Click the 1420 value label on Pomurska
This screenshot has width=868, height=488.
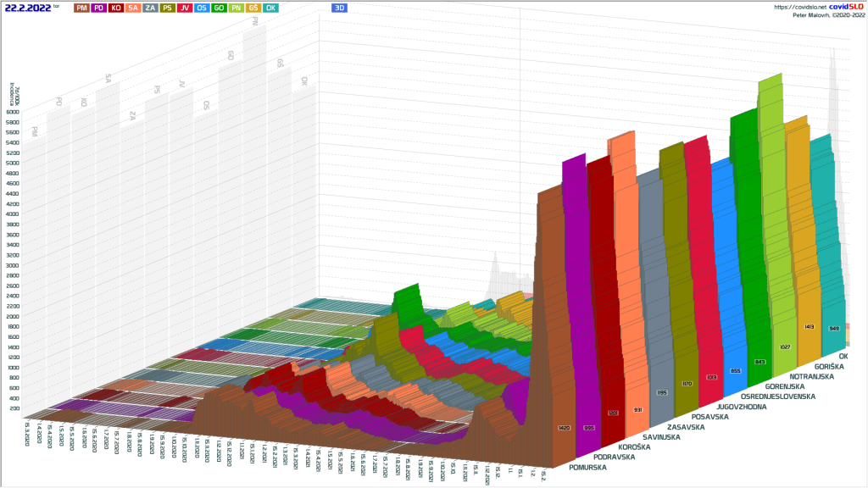coord(565,429)
